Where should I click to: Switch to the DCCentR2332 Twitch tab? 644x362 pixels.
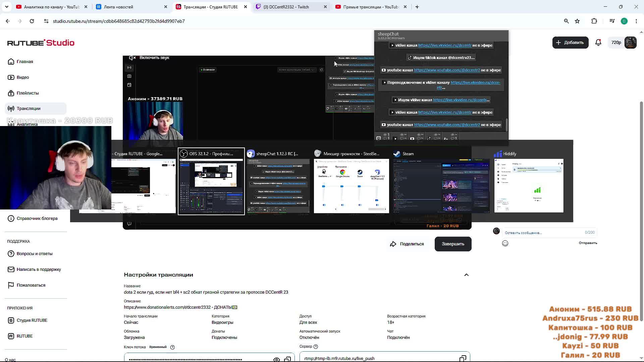coord(291,7)
